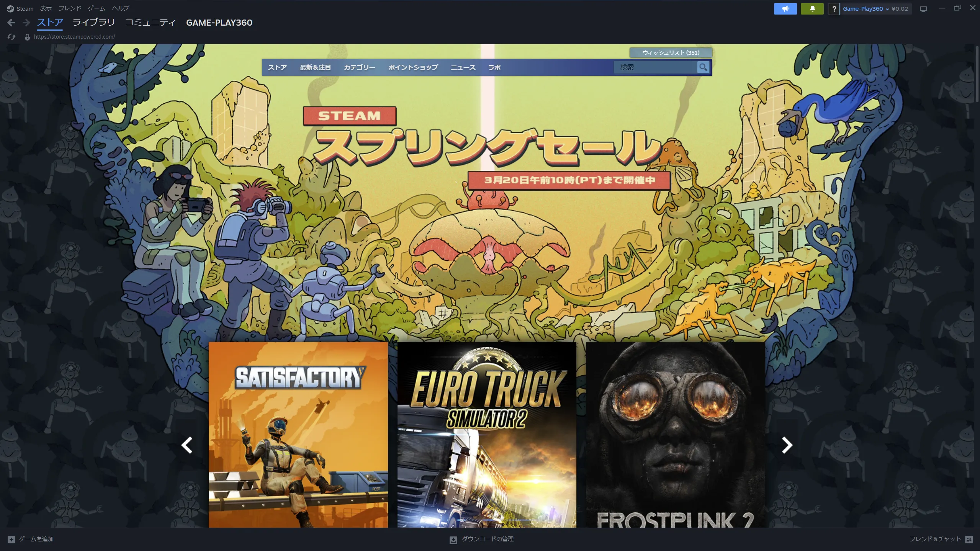Click the Steam logo icon

coord(10,8)
